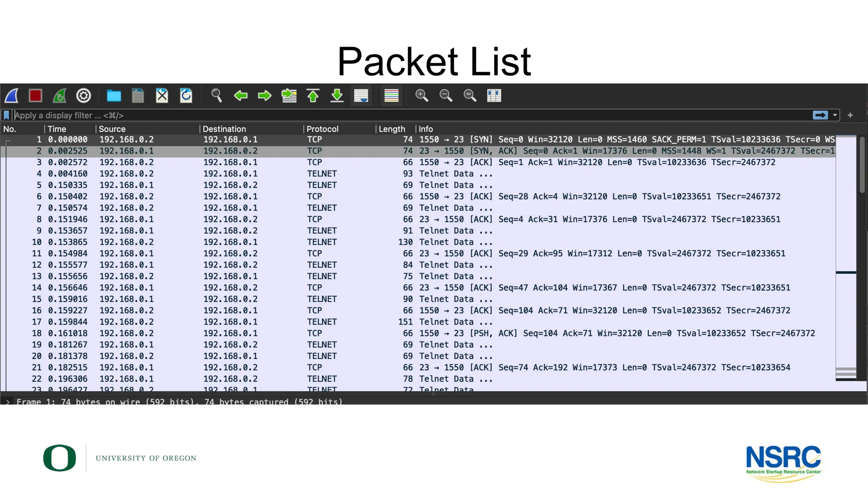
Task: Expand the Frame 1 details tree row
Action: [x=8, y=402]
